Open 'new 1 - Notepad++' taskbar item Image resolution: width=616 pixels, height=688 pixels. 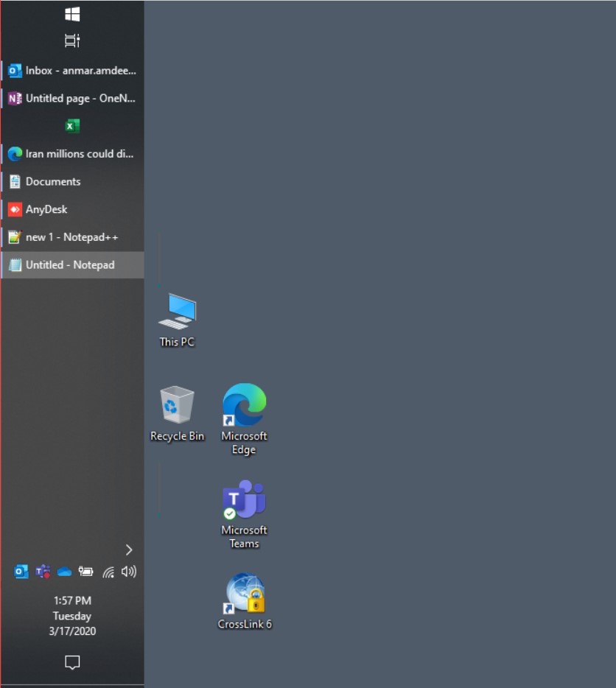coord(72,237)
